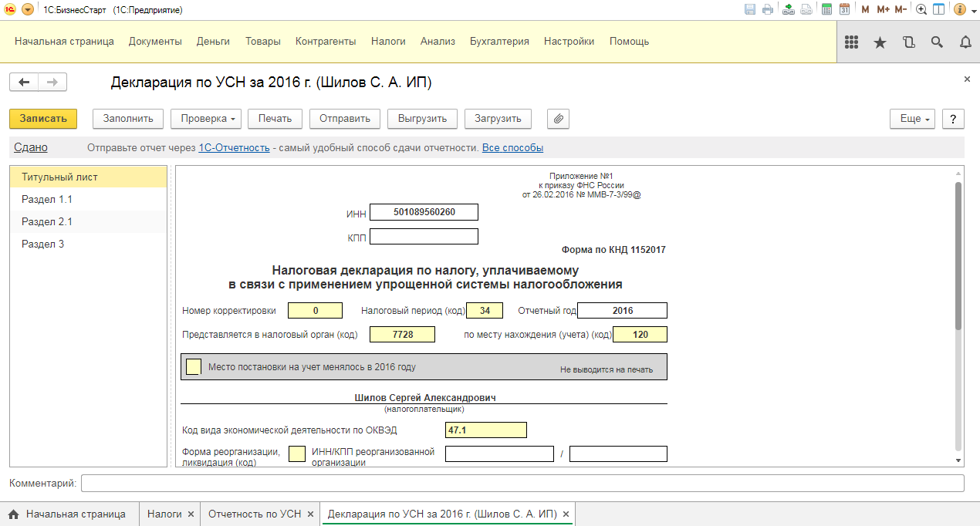The image size is (980, 526).
Task: Toggle 'Место постановки на учет менялось в 2016 году'
Action: [193, 367]
